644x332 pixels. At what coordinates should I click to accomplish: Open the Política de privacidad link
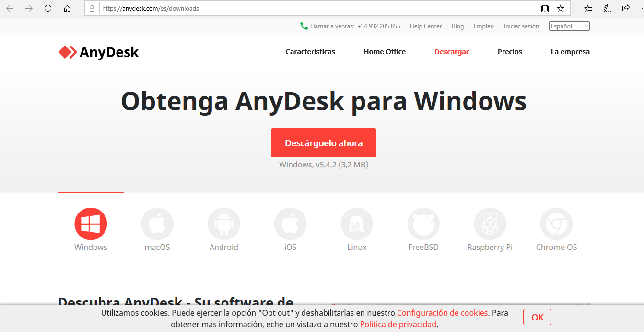(398, 324)
